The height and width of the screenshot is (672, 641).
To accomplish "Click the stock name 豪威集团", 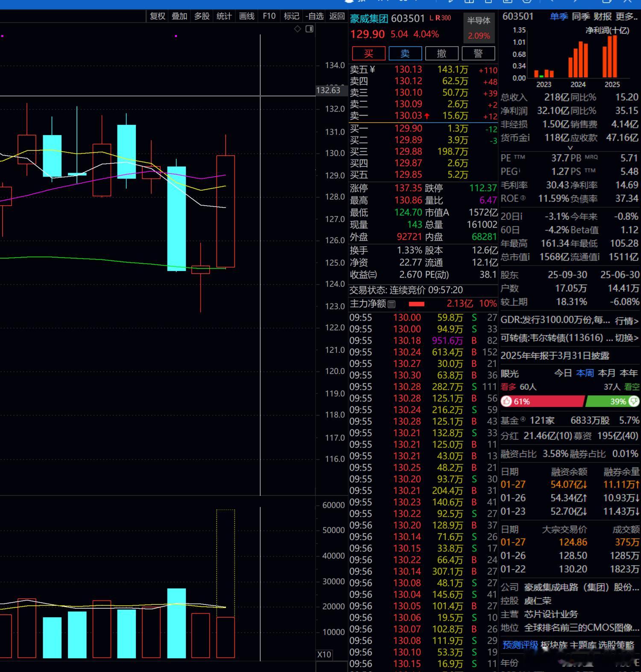I will pos(369,18).
